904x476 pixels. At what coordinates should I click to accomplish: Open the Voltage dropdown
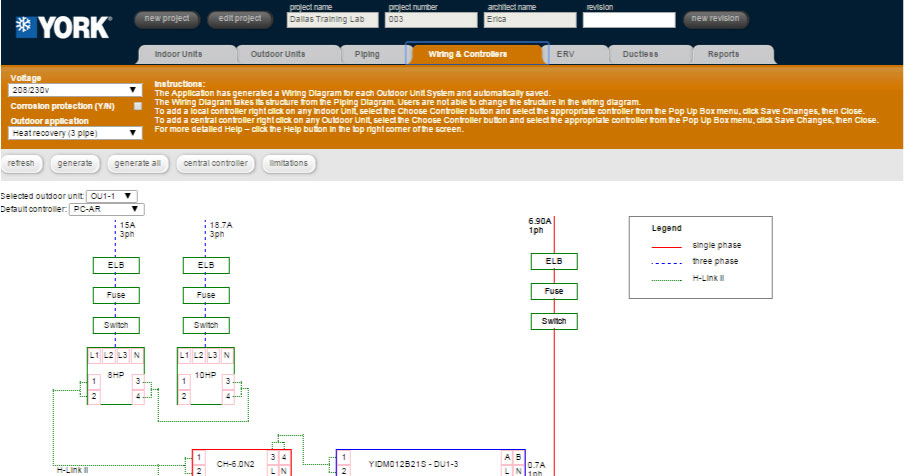76,90
